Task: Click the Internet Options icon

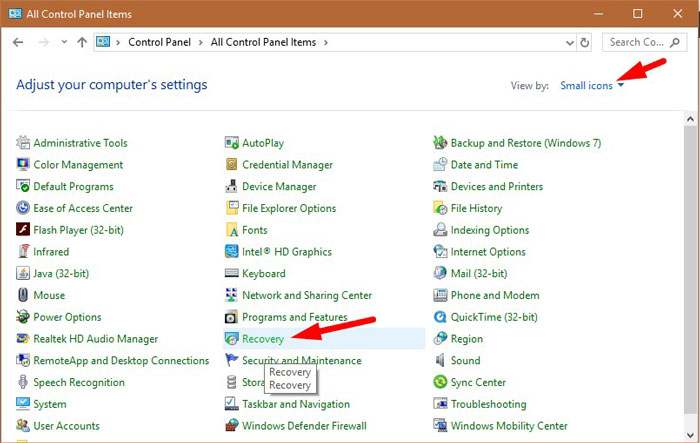Action: [440, 251]
